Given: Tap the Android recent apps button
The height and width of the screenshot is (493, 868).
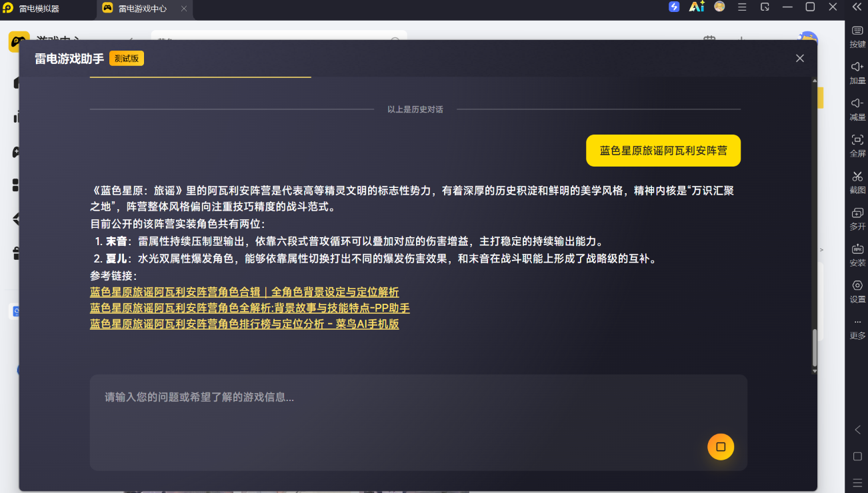Looking at the screenshot, I should click(857, 482).
